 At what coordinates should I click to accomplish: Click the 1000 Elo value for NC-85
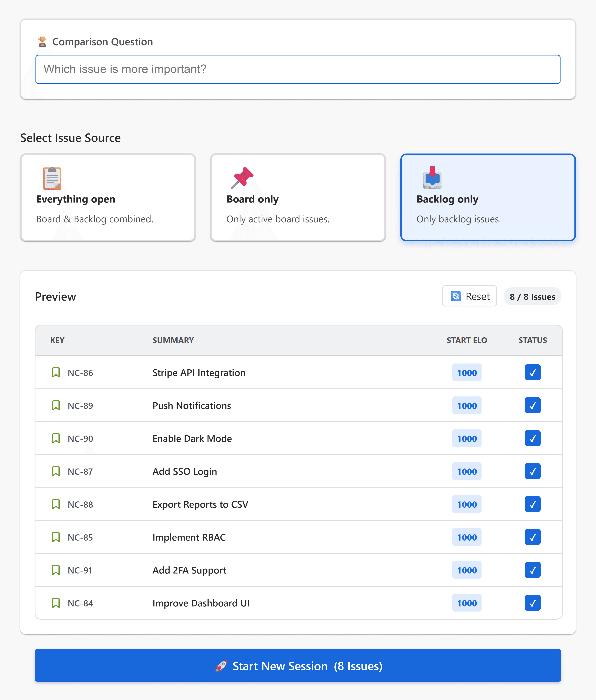pyautogui.click(x=467, y=537)
